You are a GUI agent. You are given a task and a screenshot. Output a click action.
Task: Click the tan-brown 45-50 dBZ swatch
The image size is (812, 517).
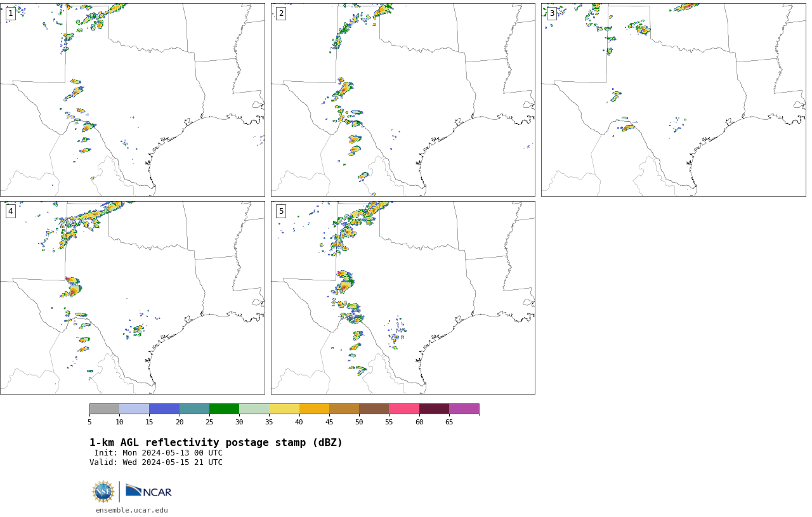344,409
